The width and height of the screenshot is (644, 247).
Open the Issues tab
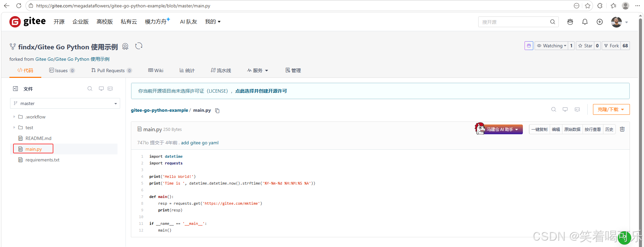pyautogui.click(x=62, y=70)
